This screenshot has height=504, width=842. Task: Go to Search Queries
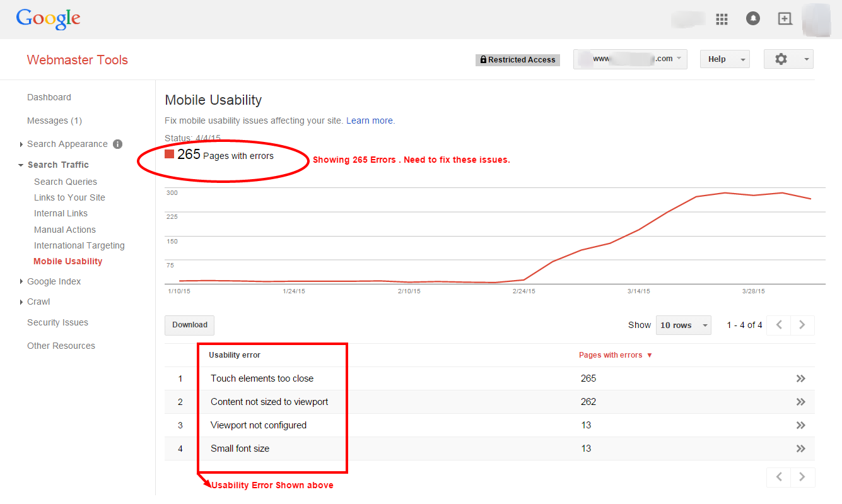tap(66, 182)
